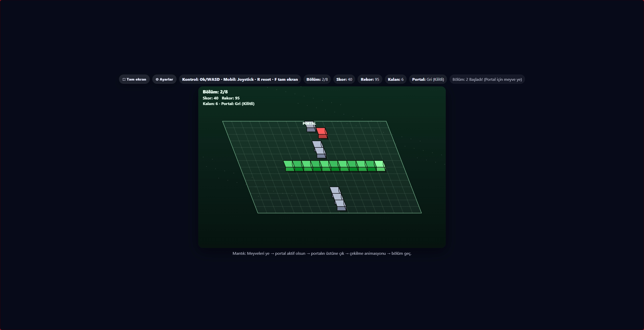The height and width of the screenshot is (330, 644).
Task: Click the 'Bölüm: 2 Başladı!' message pill
Action: click(x=487, y=79)
